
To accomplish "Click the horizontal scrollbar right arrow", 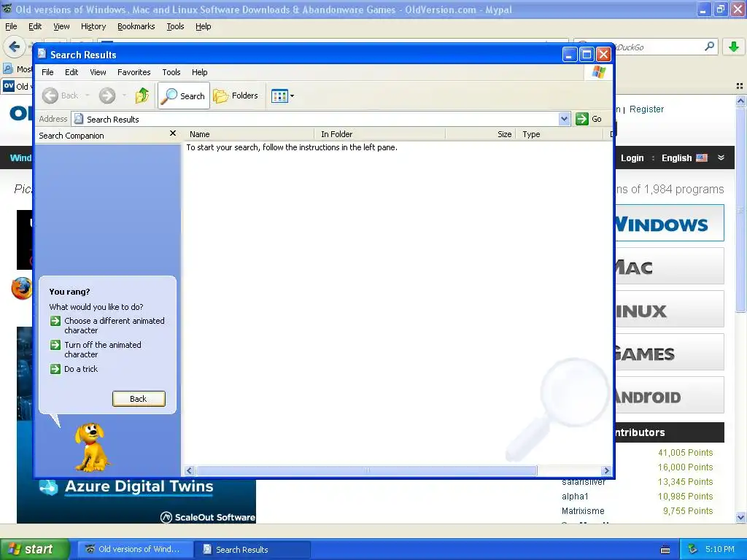I will pos(606,470).
